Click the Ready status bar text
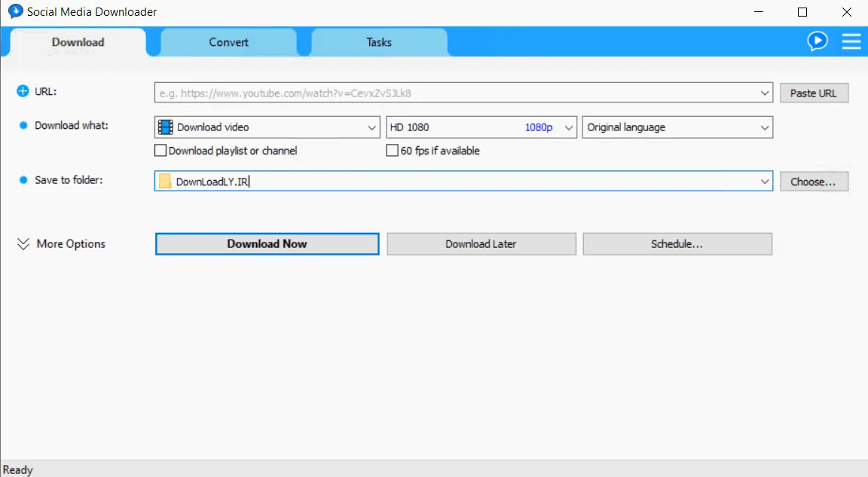 tap(18, 469)
